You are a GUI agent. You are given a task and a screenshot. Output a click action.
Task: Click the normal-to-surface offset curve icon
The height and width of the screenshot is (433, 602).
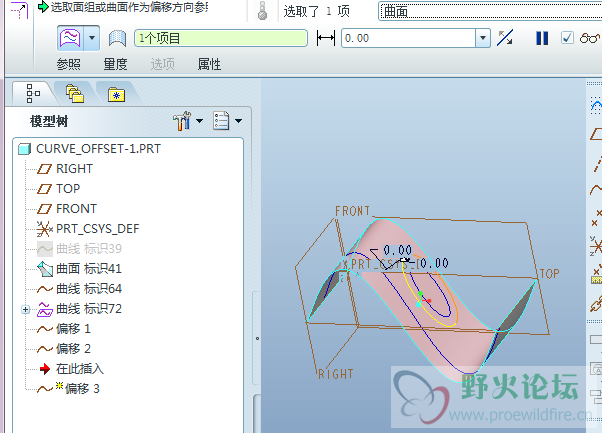click(117, 38)
